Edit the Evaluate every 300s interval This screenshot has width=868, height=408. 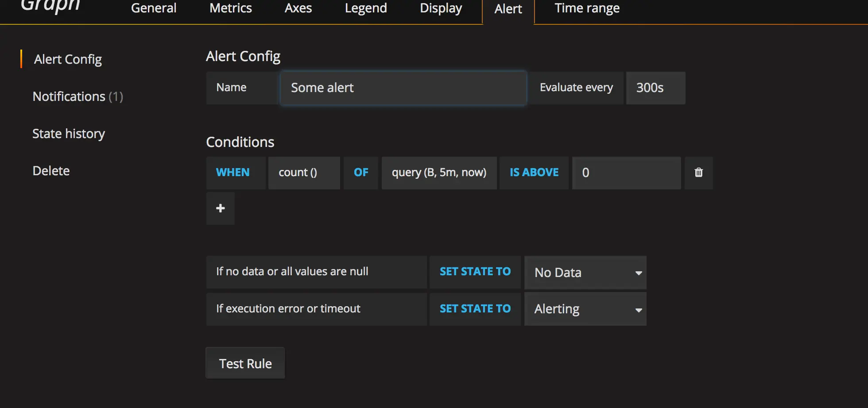tap(655, 88)
